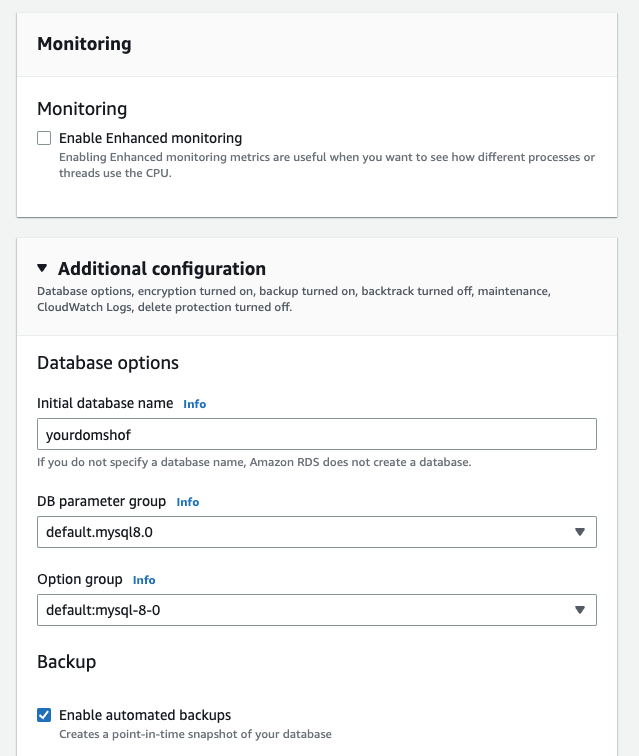Click the Enhanced monitoring description text
639x756 pixels.
click(327, 165)
